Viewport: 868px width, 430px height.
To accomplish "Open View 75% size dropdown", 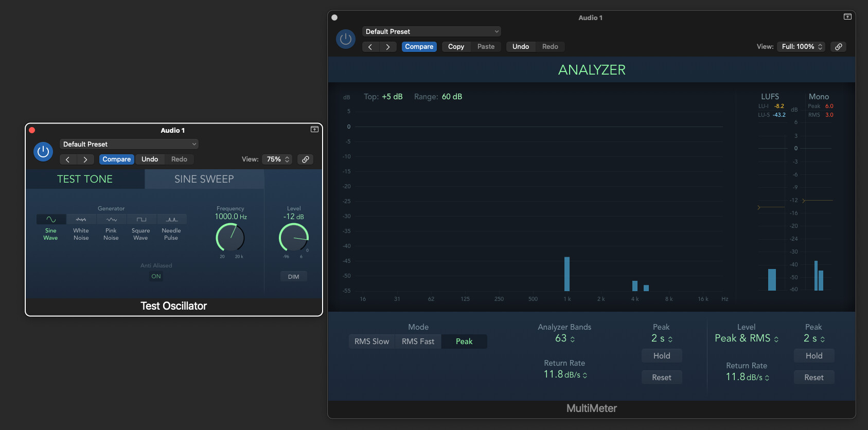I will point(277,159).
